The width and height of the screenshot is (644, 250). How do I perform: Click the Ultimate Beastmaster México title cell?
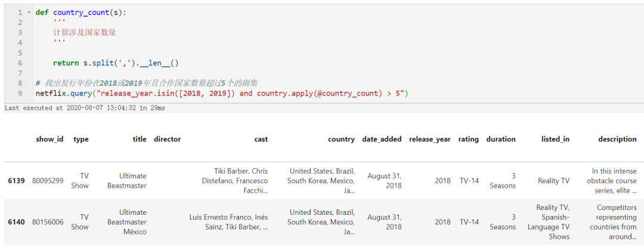click(x=127, y=222)
